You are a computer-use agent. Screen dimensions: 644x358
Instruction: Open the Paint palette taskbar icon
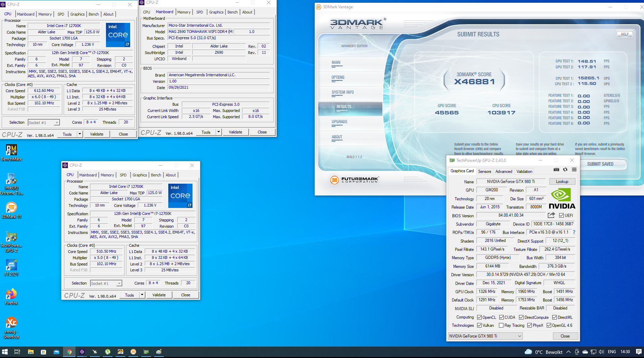point(159,352)
